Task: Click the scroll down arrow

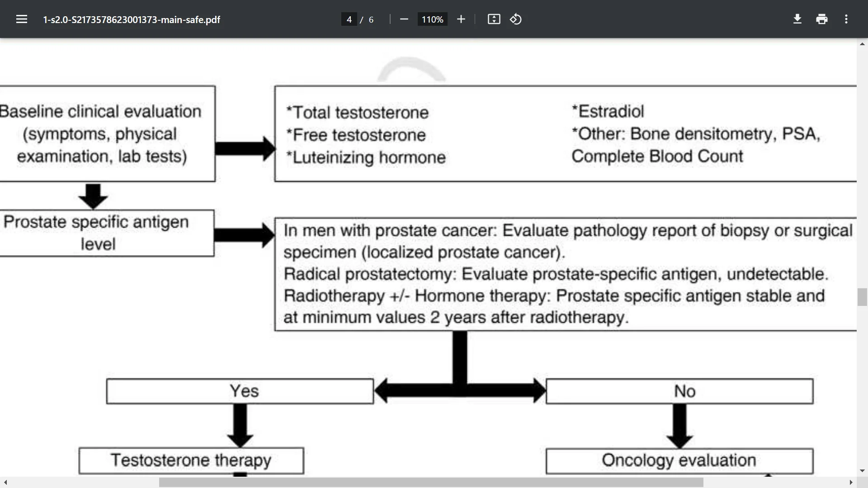Action: point(862,471)
